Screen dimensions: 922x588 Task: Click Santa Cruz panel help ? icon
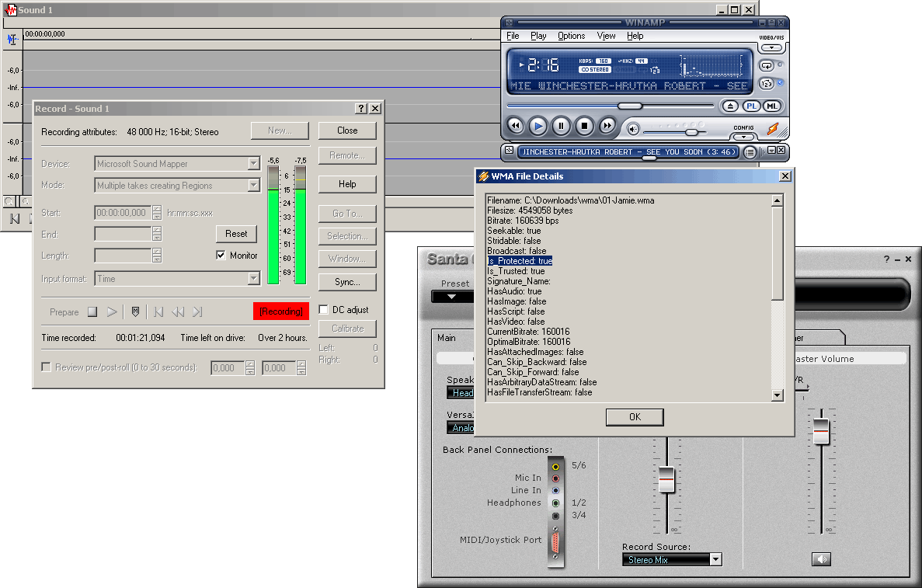coord(887,259)
